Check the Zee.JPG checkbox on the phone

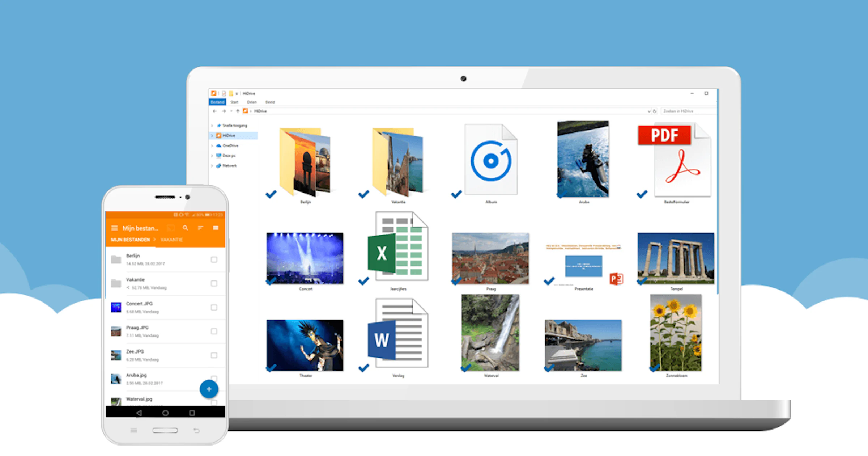[x=214, y=355]
